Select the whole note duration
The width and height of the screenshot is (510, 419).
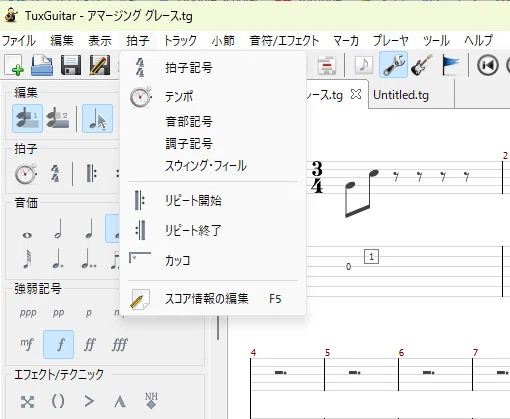click(x=27, y=235)
